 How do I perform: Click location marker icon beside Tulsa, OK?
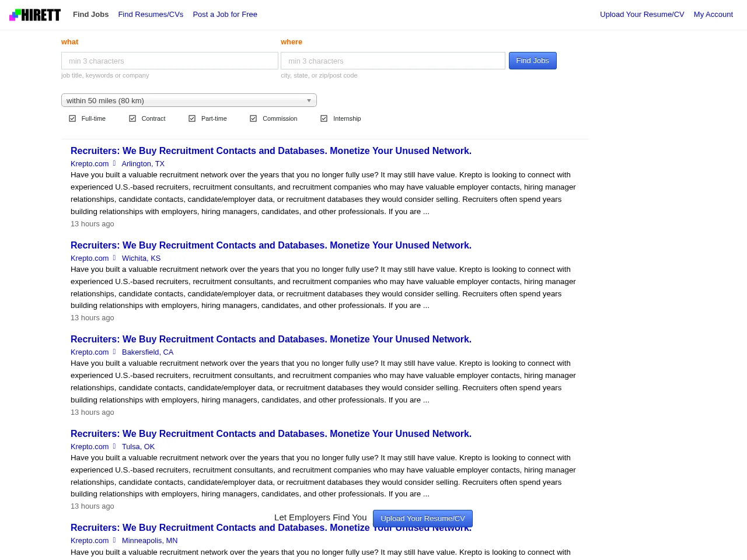click(114, 446)
